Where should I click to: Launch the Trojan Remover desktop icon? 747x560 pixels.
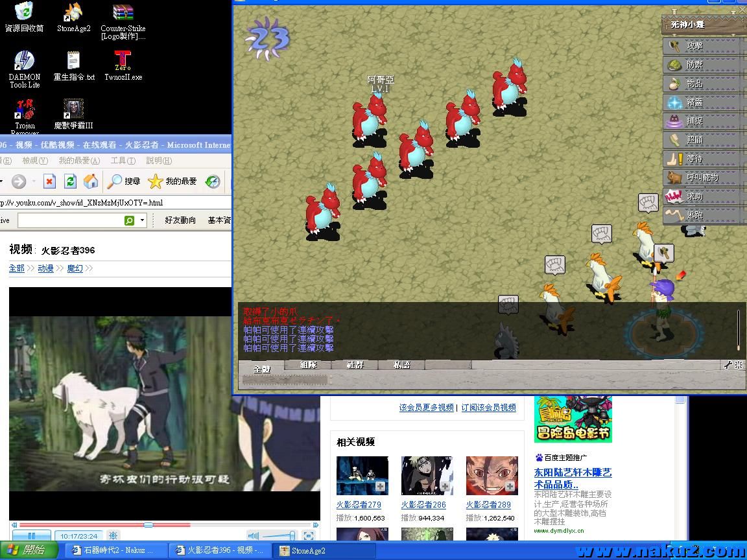pyautogui.click(x=25, y=117)
